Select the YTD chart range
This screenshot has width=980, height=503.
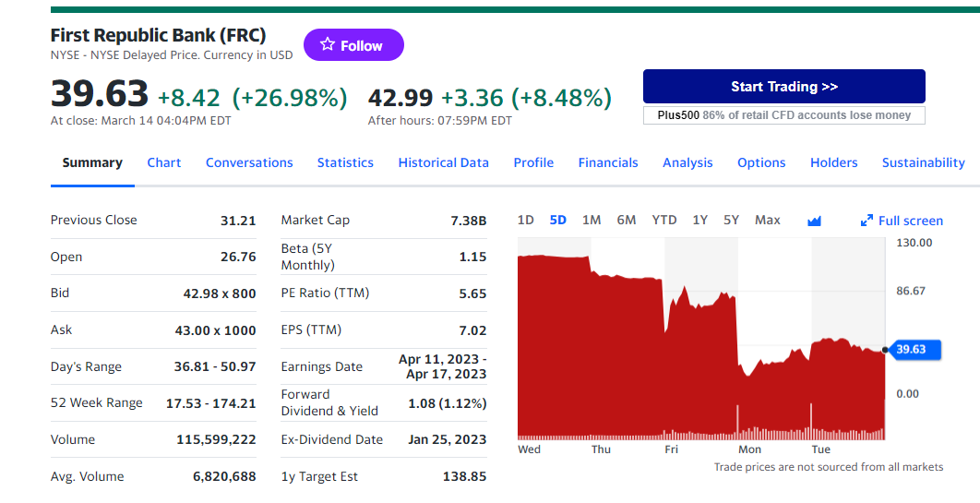pyautogui.click(x=664, y=220)
